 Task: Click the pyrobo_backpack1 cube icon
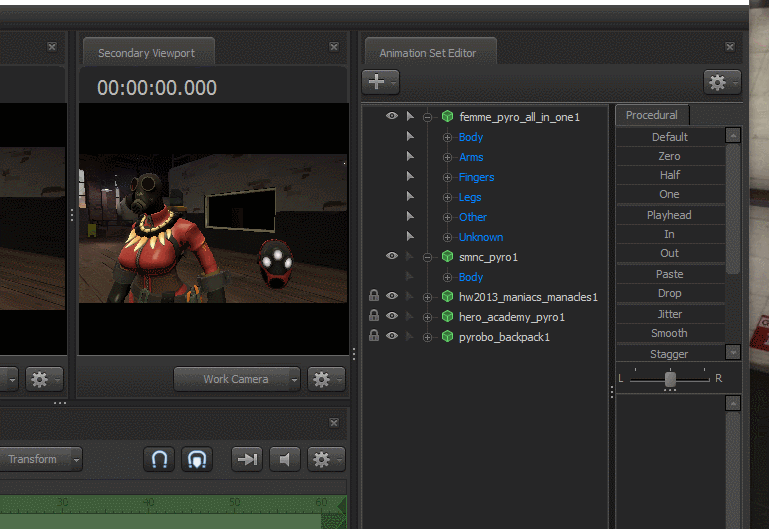coord(447,337)
